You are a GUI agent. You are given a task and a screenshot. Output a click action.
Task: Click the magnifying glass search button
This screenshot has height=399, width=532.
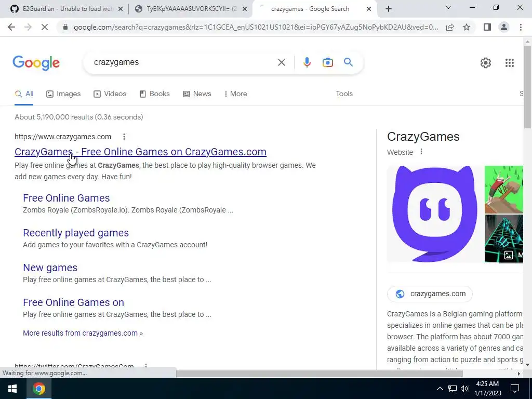(x=348, y=62)
